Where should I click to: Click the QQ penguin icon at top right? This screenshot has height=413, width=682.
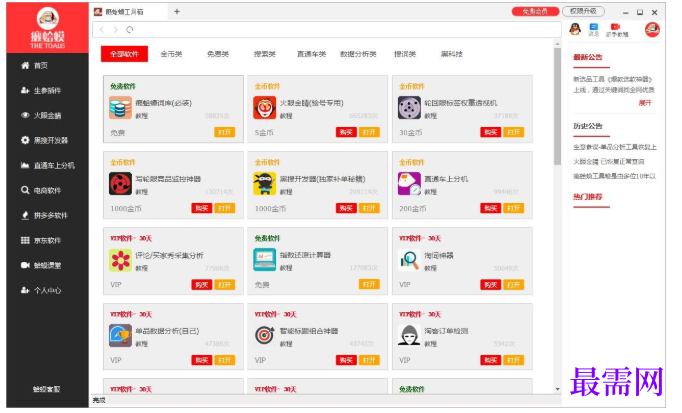[575, 30]
